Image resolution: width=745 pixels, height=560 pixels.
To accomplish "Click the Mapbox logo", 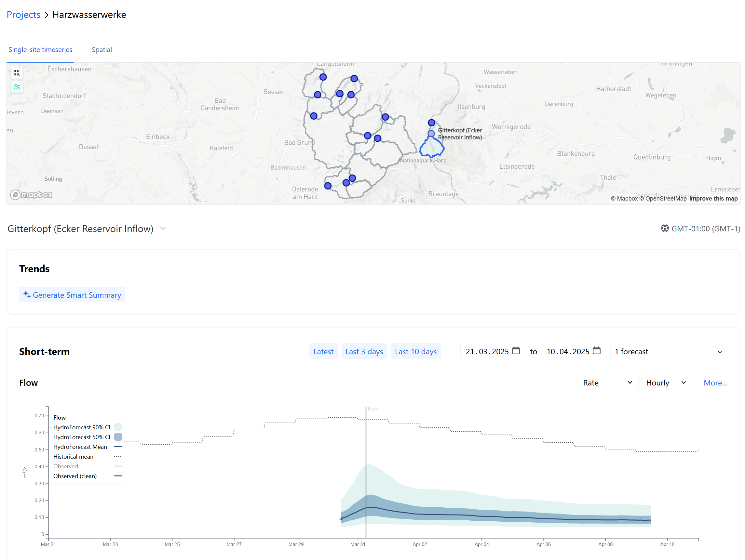I will point(31,194).
